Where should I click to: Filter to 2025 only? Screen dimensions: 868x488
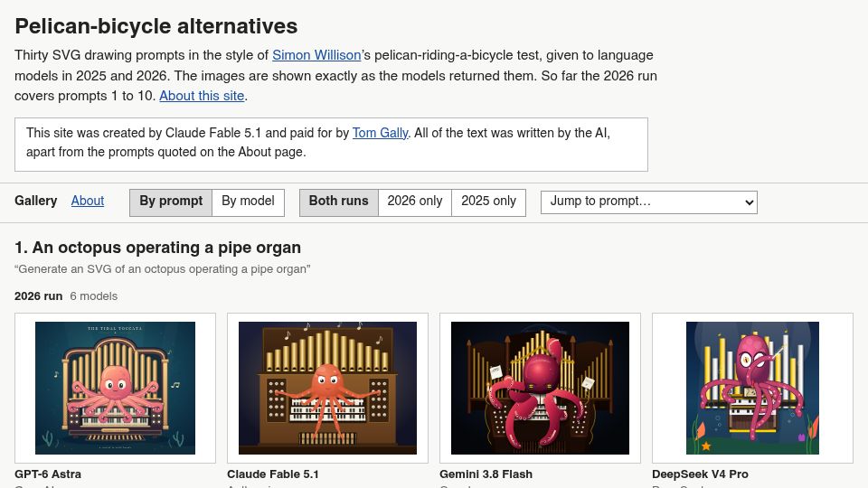tap(488, 201)
